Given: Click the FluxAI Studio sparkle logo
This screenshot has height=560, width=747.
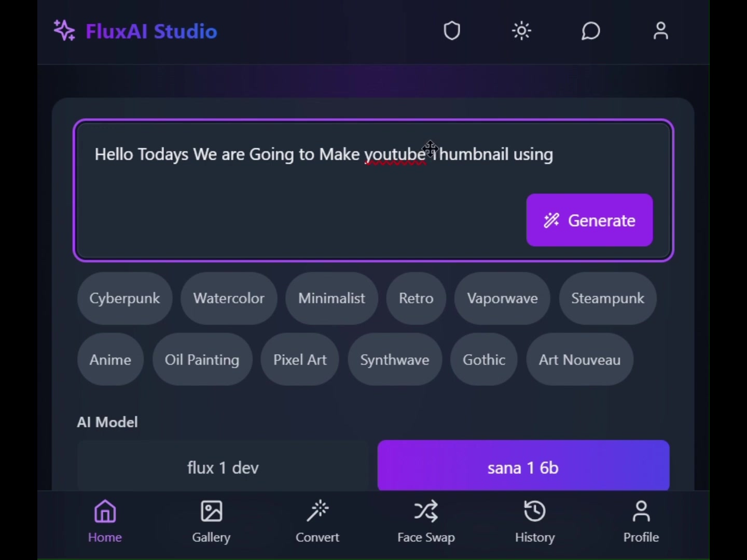Looking at the screenshot, I should (x=64, y=31).
